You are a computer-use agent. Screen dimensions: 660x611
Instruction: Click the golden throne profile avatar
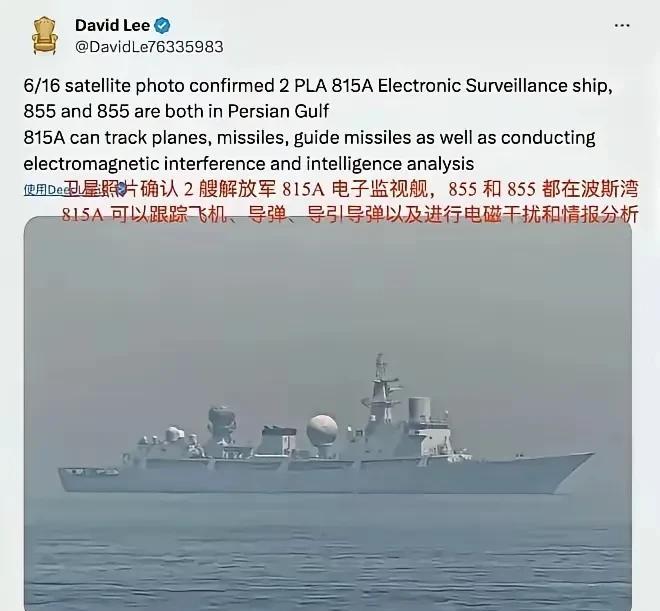coord(45,36)
